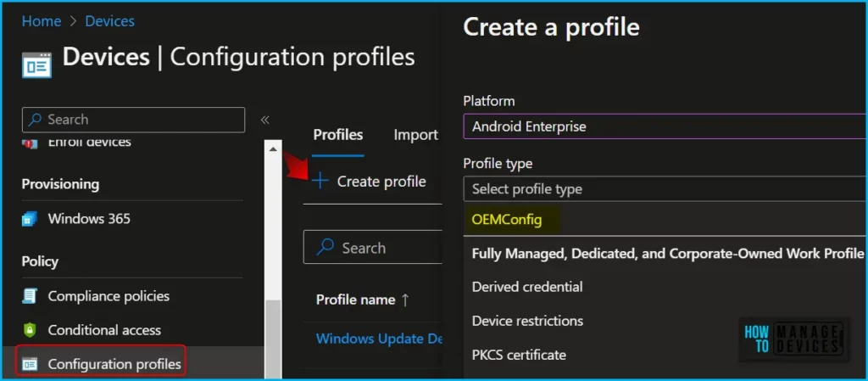
Task: Choose PKCS certificate option
Action: [519, 355]
